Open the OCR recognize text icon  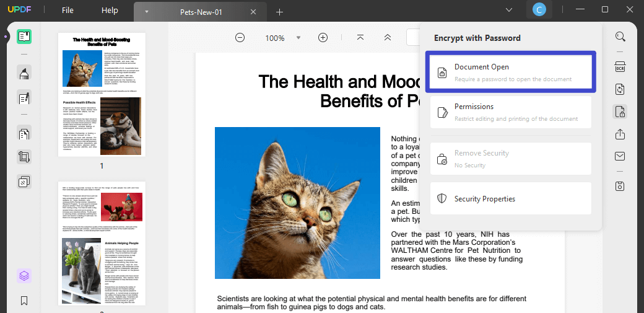pos(620,67)
